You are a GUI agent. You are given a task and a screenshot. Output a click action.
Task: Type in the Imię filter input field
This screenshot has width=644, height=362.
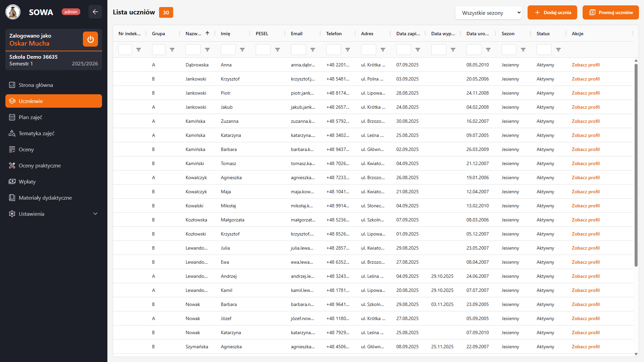(x=228, y=50)
